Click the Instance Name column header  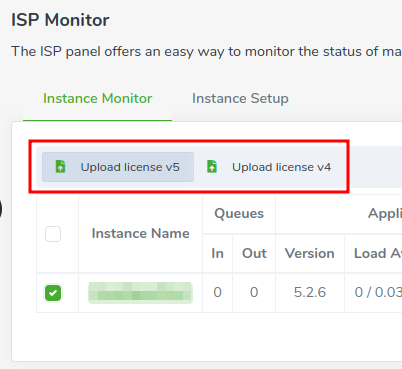pos(140,233)
